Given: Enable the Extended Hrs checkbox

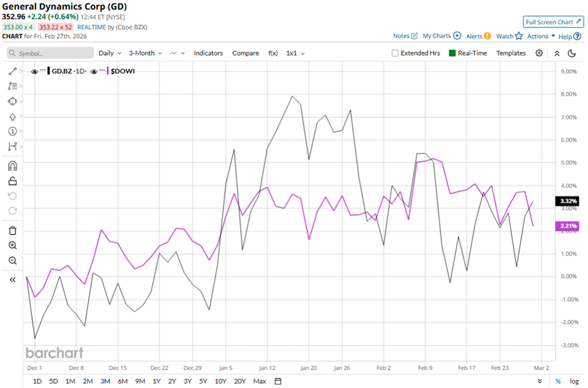Looking at the screenshot, I should (x=395, y=53).
